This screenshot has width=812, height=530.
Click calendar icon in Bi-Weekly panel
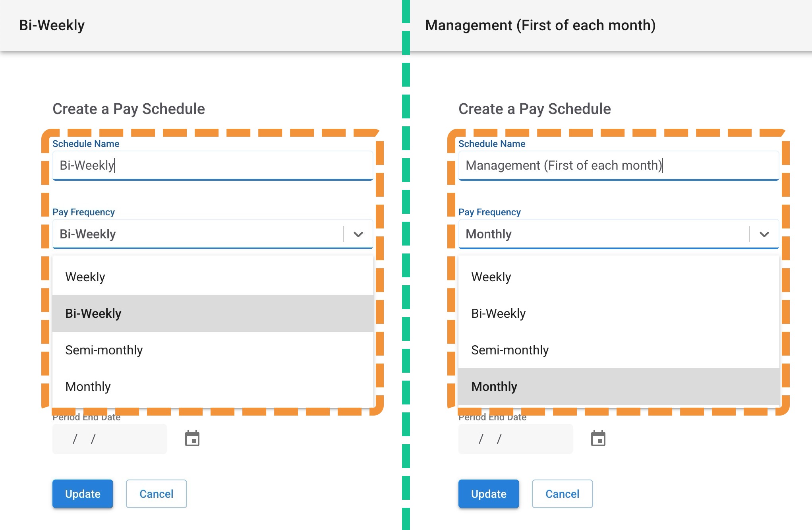pos(192,439)
